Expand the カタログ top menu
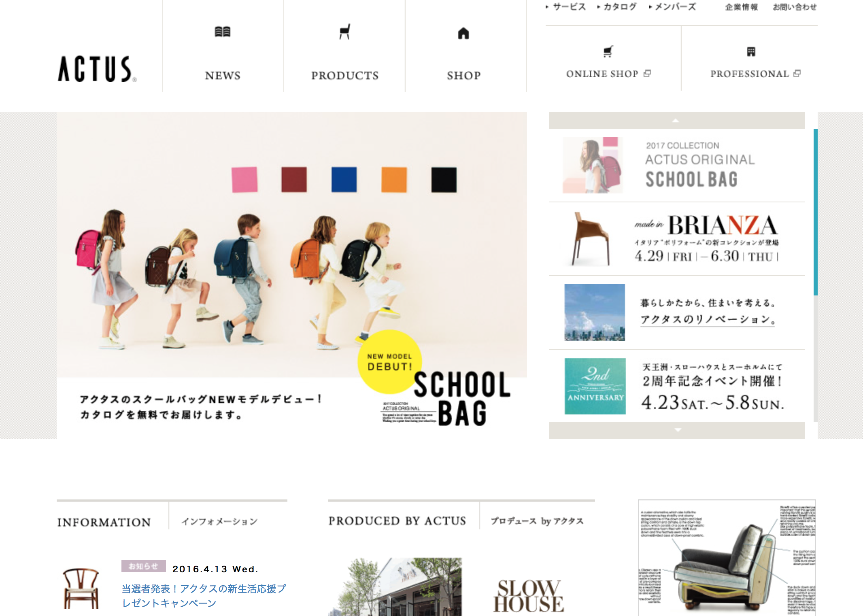The width and height of the screenshot is (863, 616). point(617,7)
